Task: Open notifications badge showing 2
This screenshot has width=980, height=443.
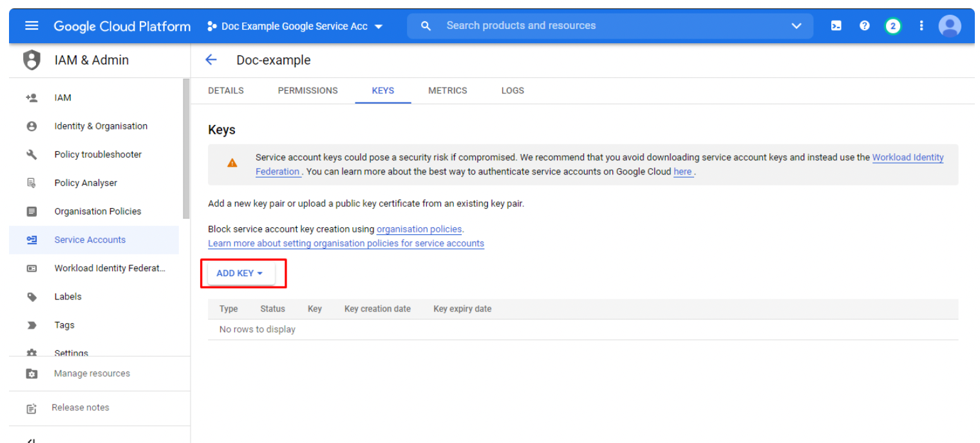Action: tap(893, 26)
